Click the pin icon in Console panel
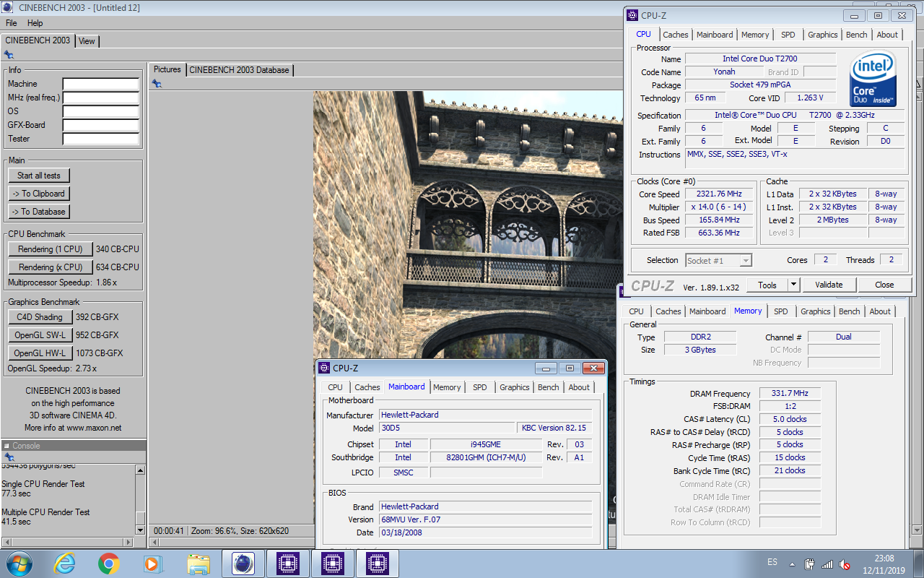The height and width of the screenshot is (578, 924). coord(9,457)
